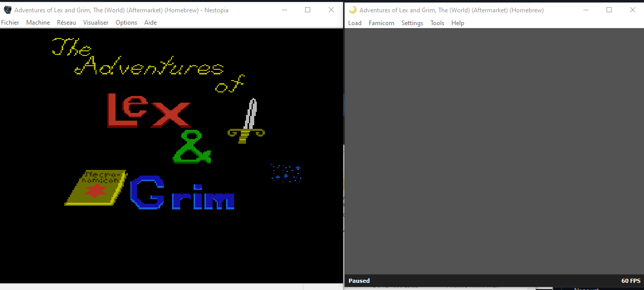Click the Nestopia app icon in title bar

click(7, 10)
